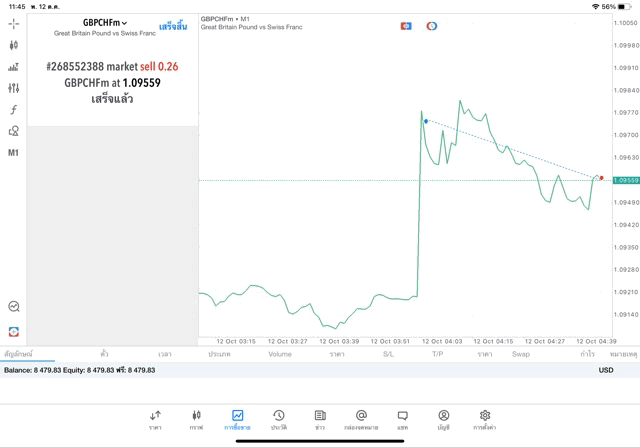Open the objects shapes tool
This screenshot has width=640, height=447.
(x=13, y=131)
